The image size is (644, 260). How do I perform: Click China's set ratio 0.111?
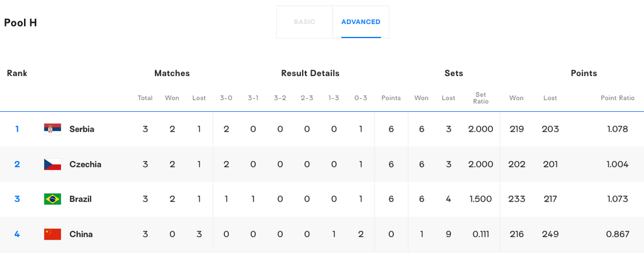tap(481, 234)
